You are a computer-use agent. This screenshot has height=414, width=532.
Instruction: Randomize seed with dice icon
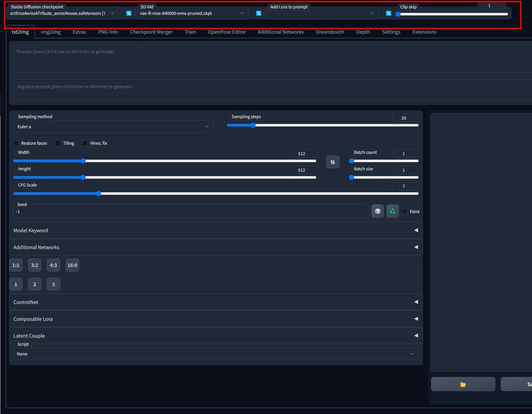click(x=377, y=211)
